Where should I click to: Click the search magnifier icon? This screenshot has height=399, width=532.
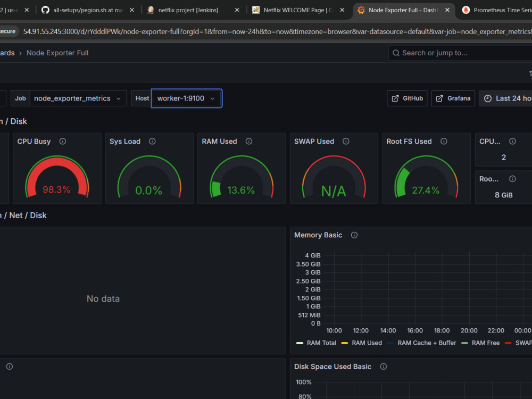click(x=396, y=53)
